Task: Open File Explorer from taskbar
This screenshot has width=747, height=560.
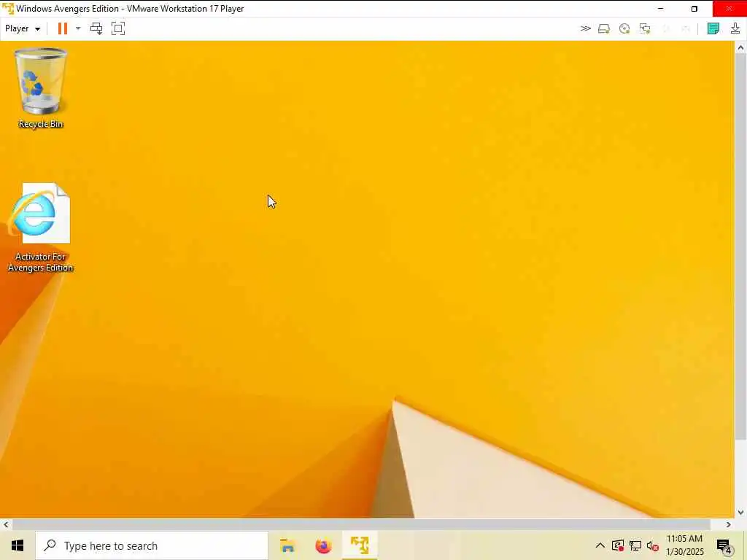Action: click(x=287, y=545)
